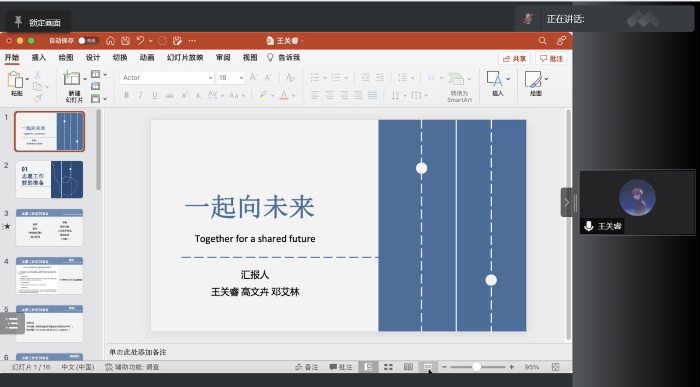
Task: Open the Actor font name dropdown
Action: coord(167,78)
